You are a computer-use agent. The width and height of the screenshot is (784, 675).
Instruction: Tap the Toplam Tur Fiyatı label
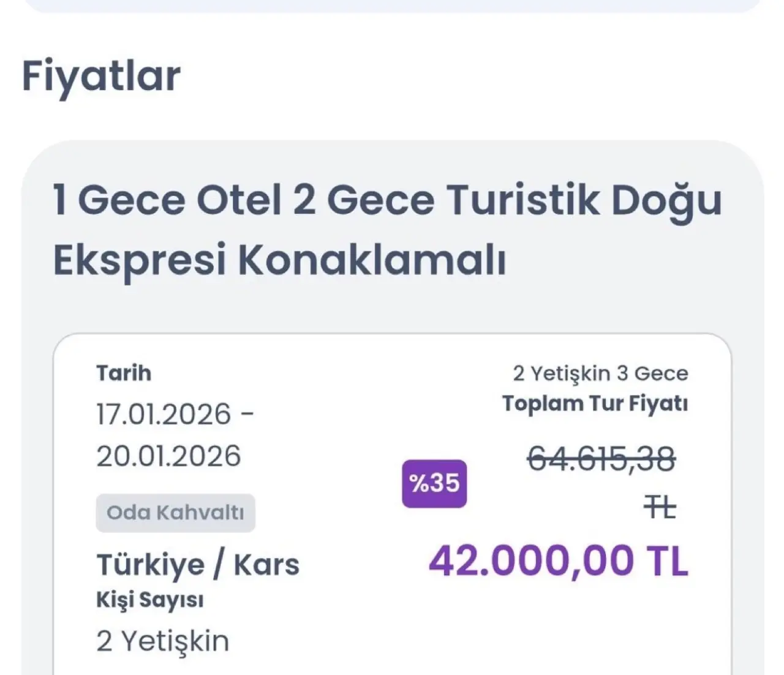point(595,404)
